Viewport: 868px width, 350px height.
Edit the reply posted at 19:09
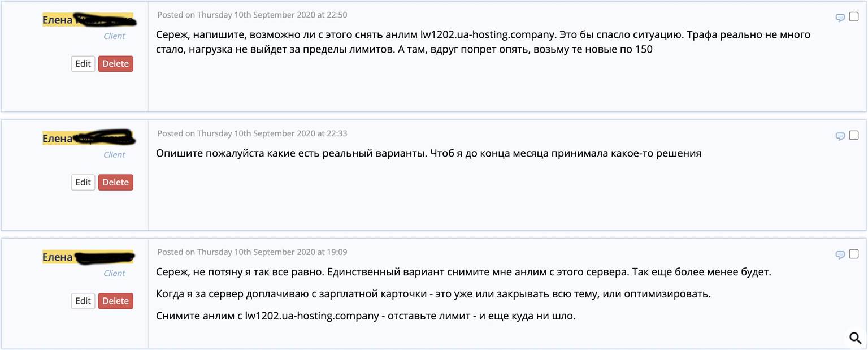(83, 301)
